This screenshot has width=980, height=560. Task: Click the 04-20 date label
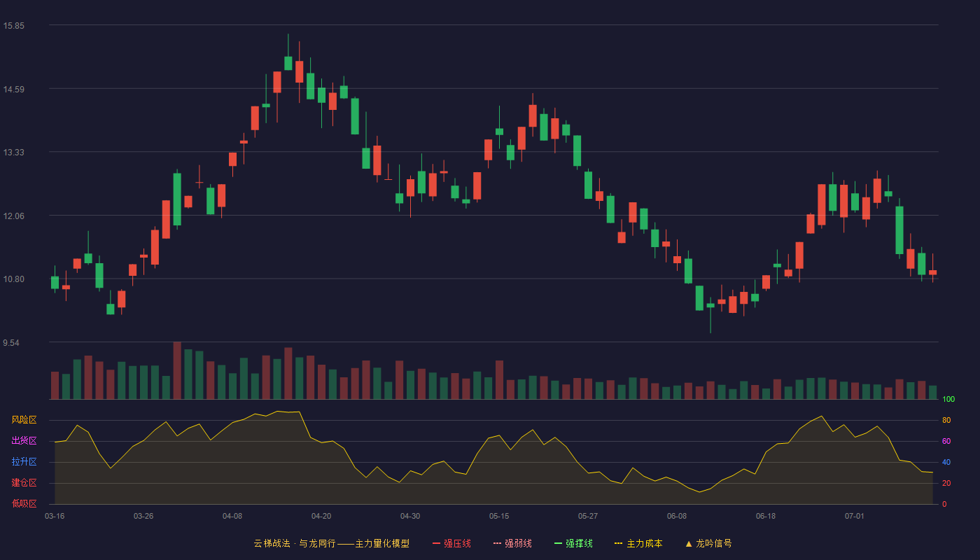click(x=321, y=516)
